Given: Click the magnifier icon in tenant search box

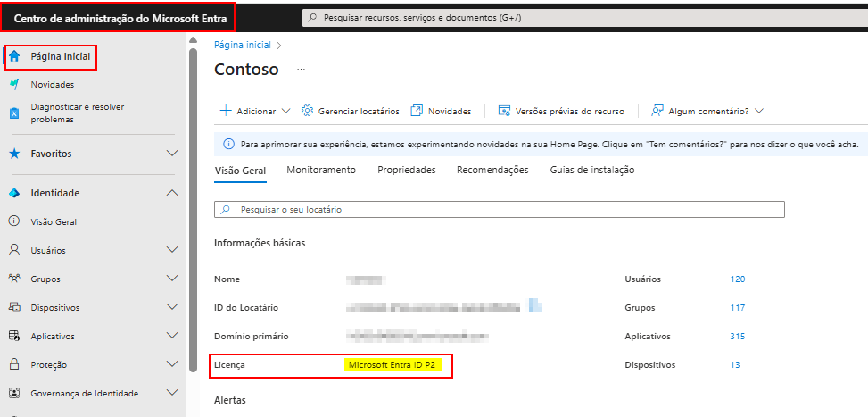Looking at the screenshot, I should (225, 210).
